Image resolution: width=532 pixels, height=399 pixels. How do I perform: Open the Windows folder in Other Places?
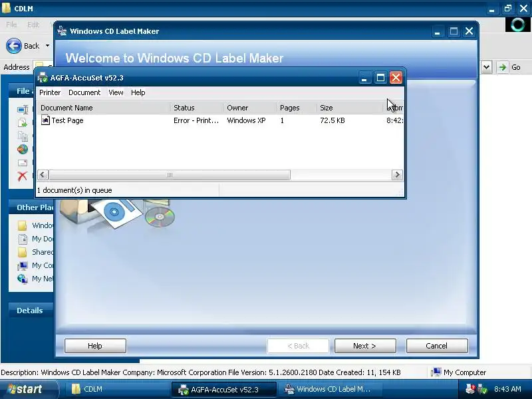[x=23, y=225]
